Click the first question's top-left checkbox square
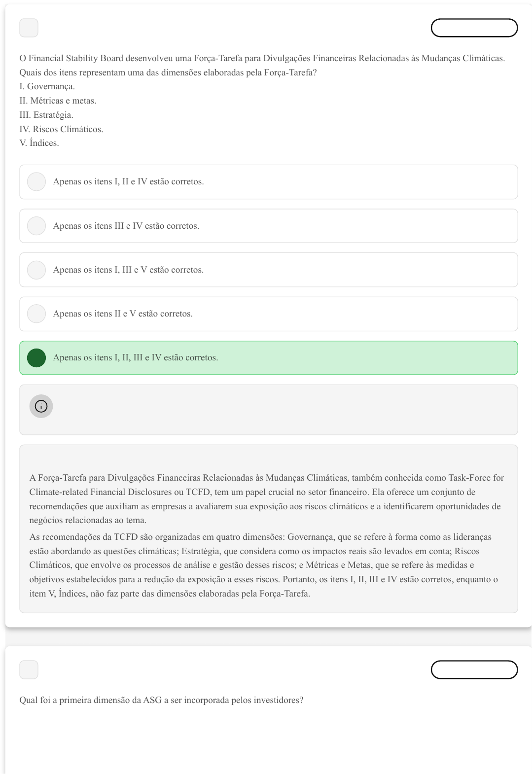532x774 pixels. 29,28
